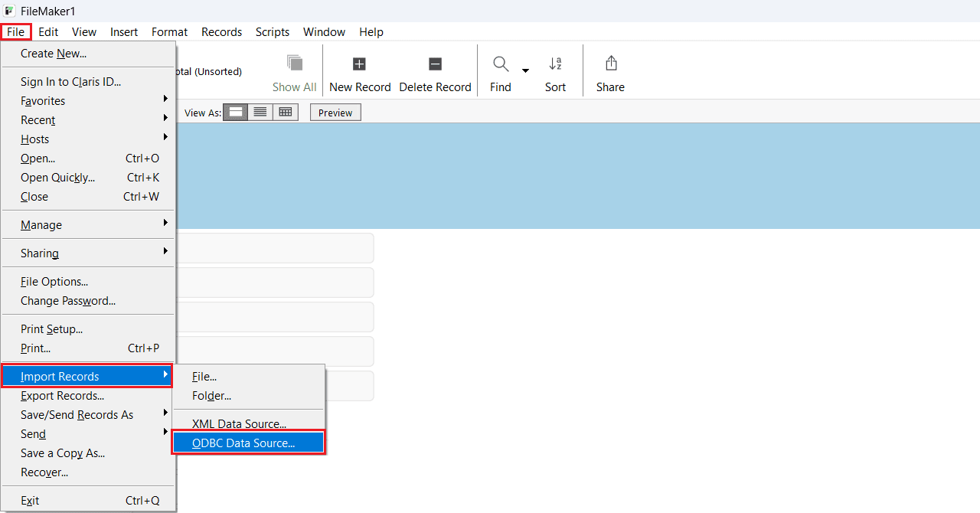
Task: Select Export Records menu entry
Action: [62, 396]
